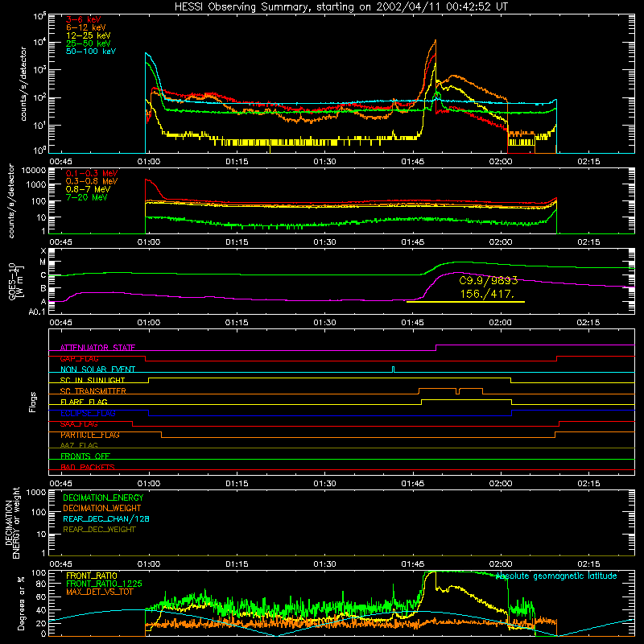
Task: Click the 02:00 time tick under the decimation panel
Action: click(500, 564)
